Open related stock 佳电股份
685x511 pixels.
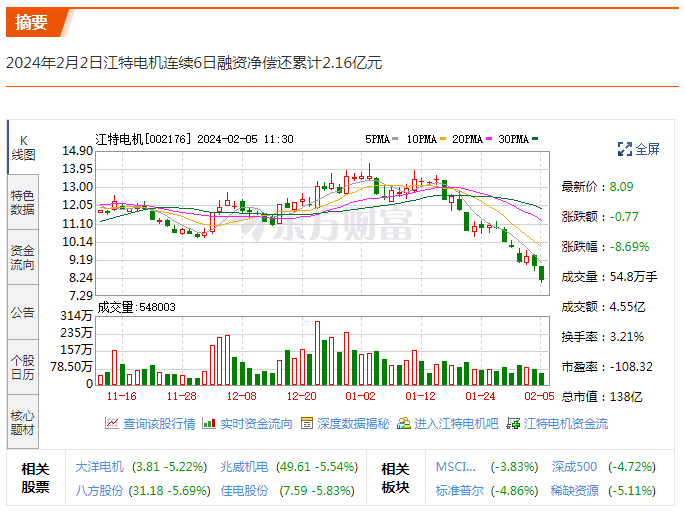point(244,490)
